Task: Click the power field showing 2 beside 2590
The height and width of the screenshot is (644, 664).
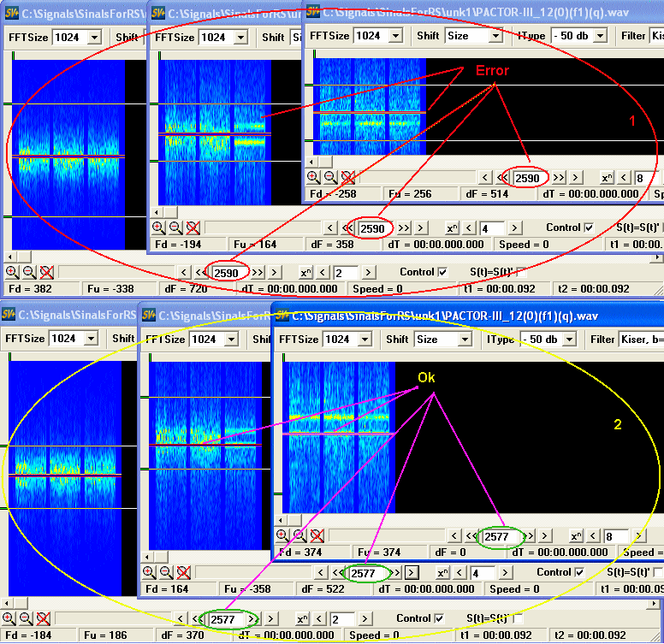Action: tap(344, 272)
